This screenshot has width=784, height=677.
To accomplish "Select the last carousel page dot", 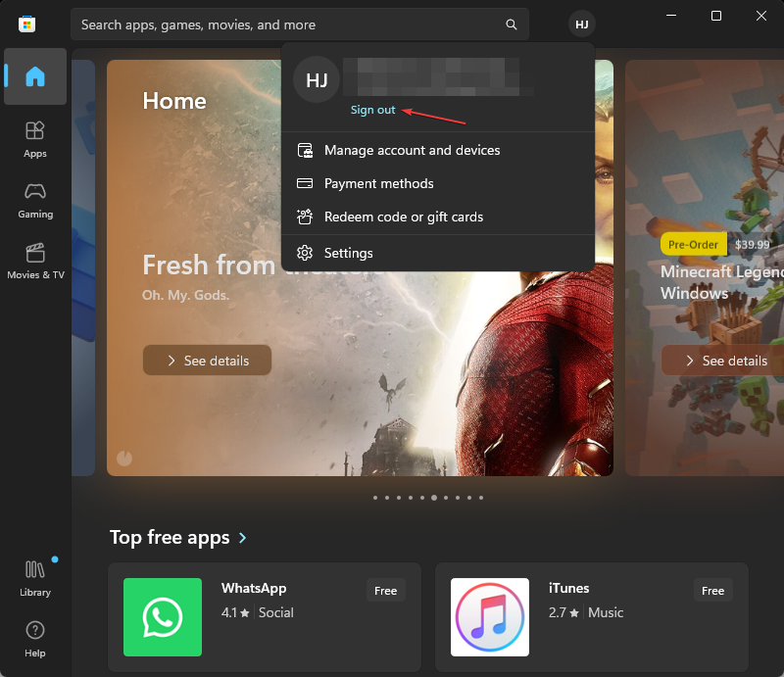I will [x=481, y=498].
